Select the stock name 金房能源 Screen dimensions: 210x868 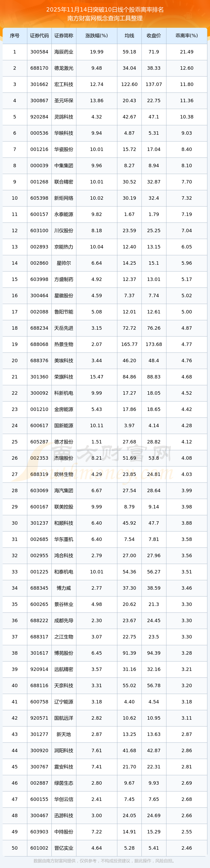[64, 409]
